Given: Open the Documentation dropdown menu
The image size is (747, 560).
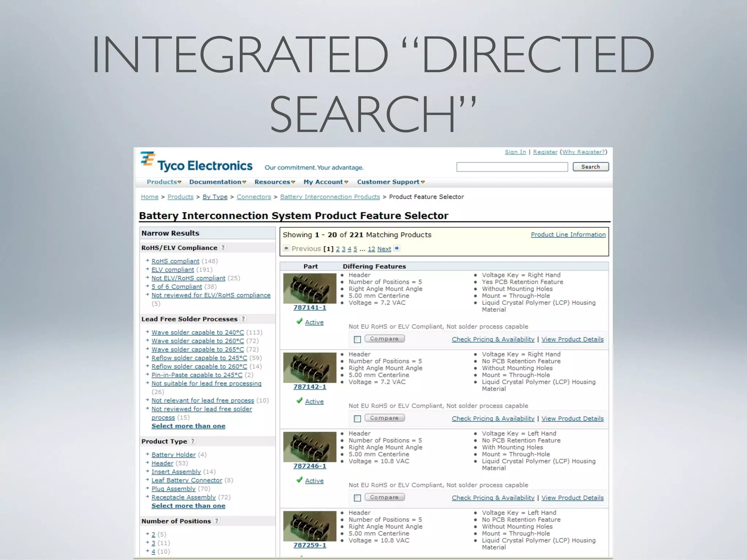Looking at the screenshot, I should (218, 182).
